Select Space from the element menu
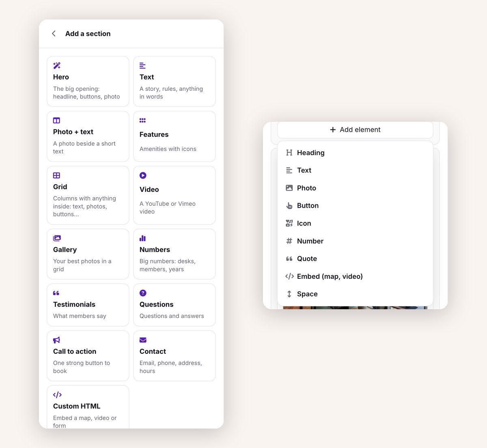487x448 pixels. coord(355,294)
